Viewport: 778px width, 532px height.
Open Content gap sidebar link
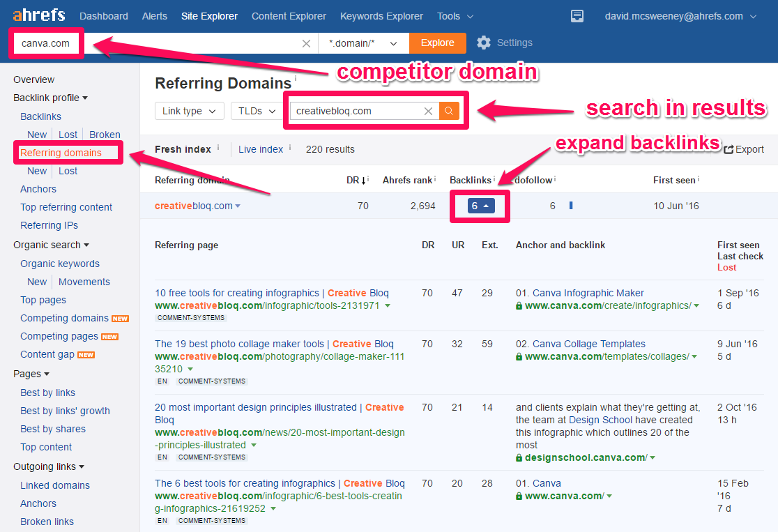pyautogui.click(x=47, y=354)
